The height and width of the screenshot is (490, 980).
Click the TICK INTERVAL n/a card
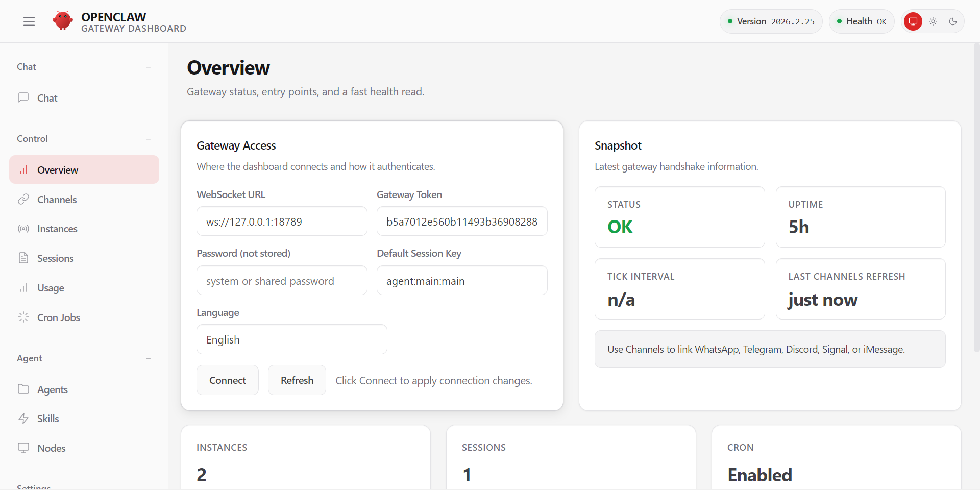pos(680,289)
